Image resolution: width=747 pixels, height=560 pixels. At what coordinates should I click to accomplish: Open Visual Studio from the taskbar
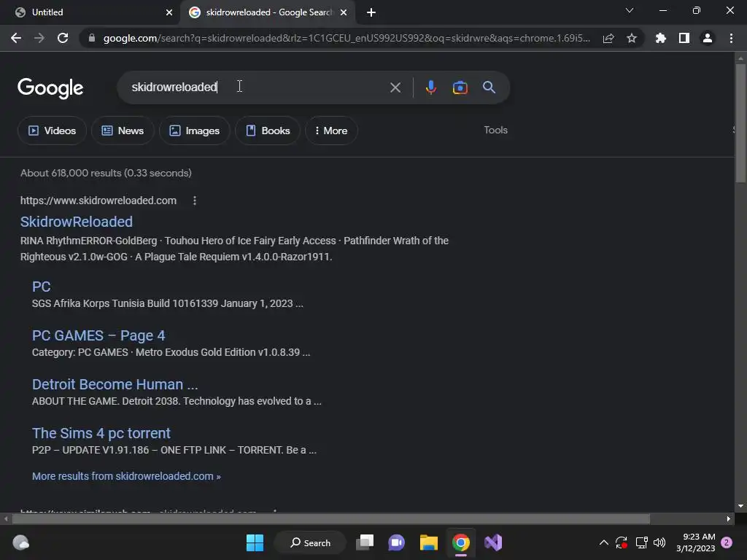(493, 542)
